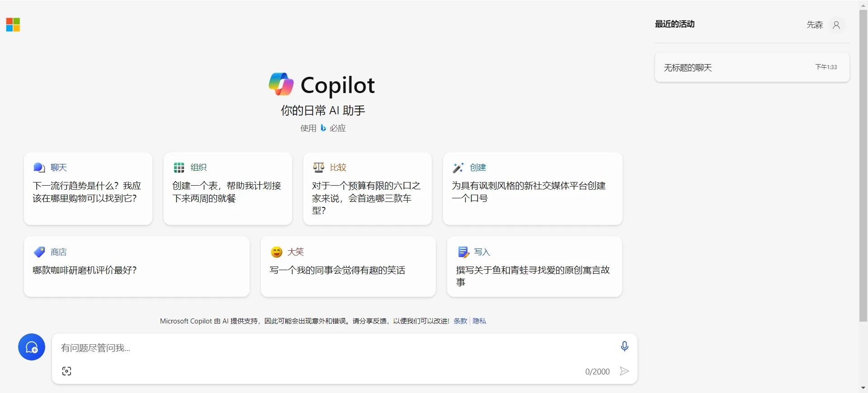Click the Copilot colorful logo icon
868x393 pixels.
click(281, 84)
